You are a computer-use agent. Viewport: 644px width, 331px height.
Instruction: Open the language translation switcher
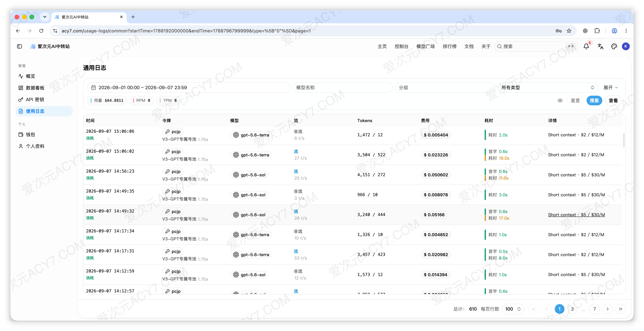pyautogui.click(x=600, y=46)
